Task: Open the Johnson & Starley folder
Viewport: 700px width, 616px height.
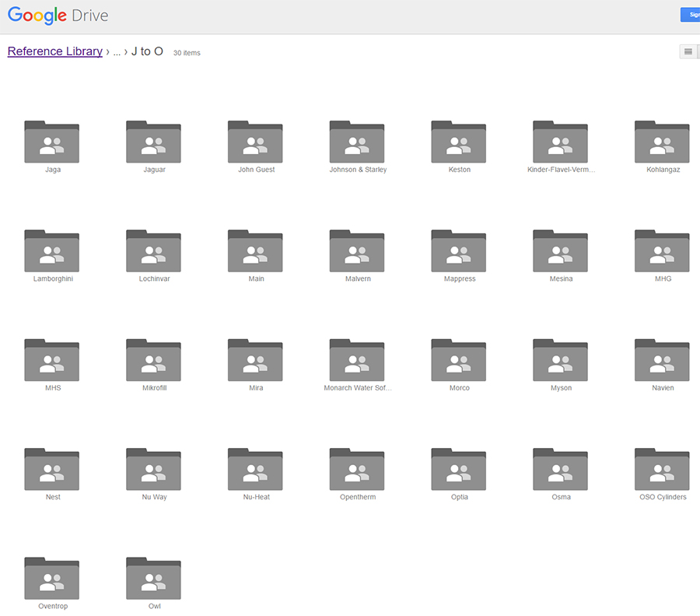Action: point(357,143)
